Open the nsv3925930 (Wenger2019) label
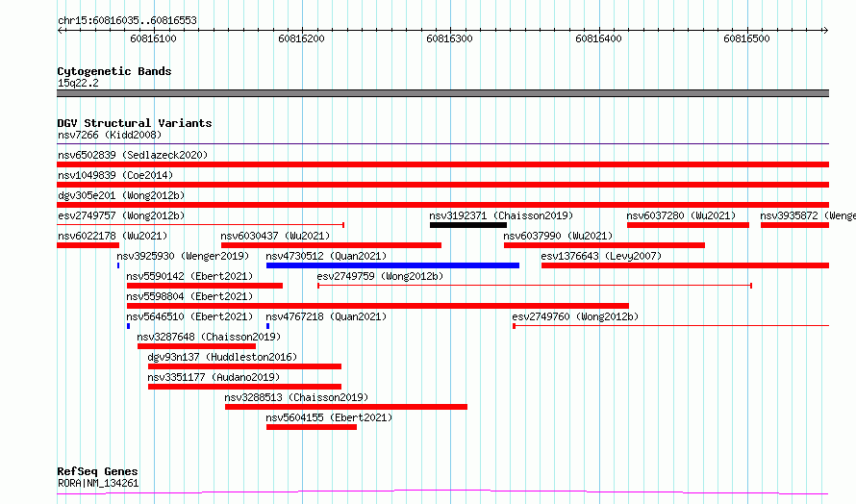Viewport: 856px width, 504px height. pos(183,256)
